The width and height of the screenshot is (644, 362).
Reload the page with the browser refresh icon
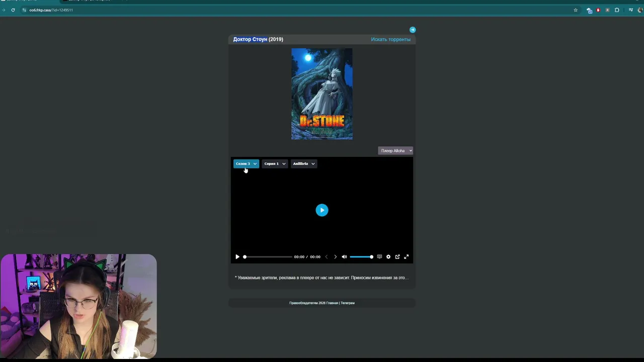13,10
